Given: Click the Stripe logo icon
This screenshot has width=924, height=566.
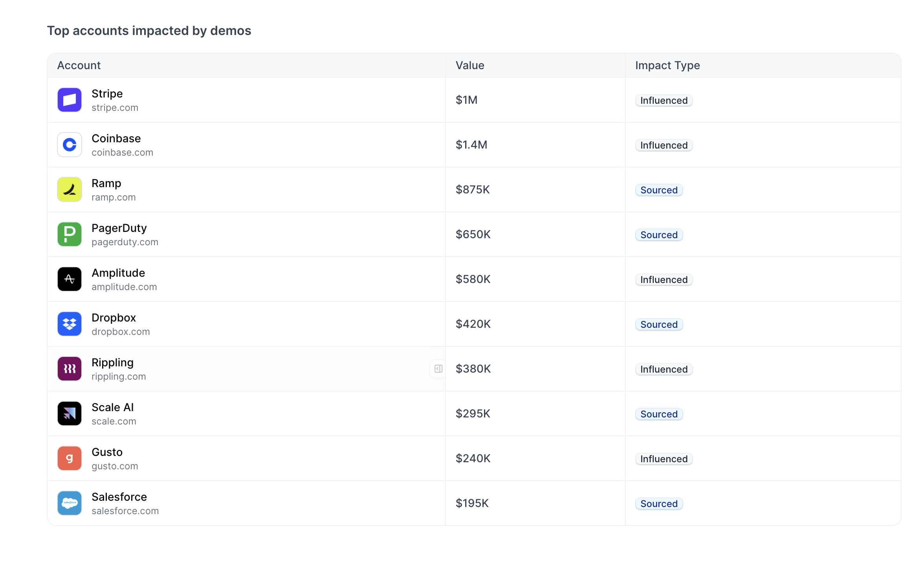Looking at the screenshot, I should (x=69, y=100).
